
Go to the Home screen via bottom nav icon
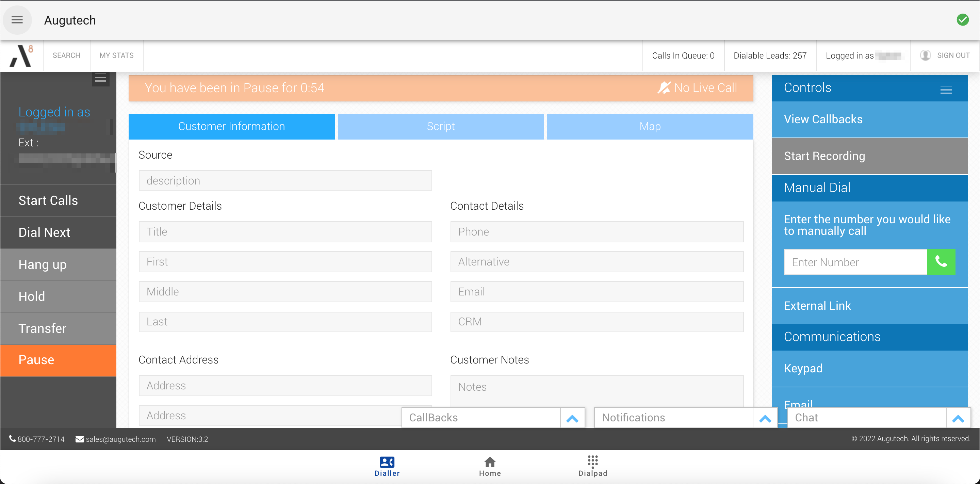pos(490,466)
